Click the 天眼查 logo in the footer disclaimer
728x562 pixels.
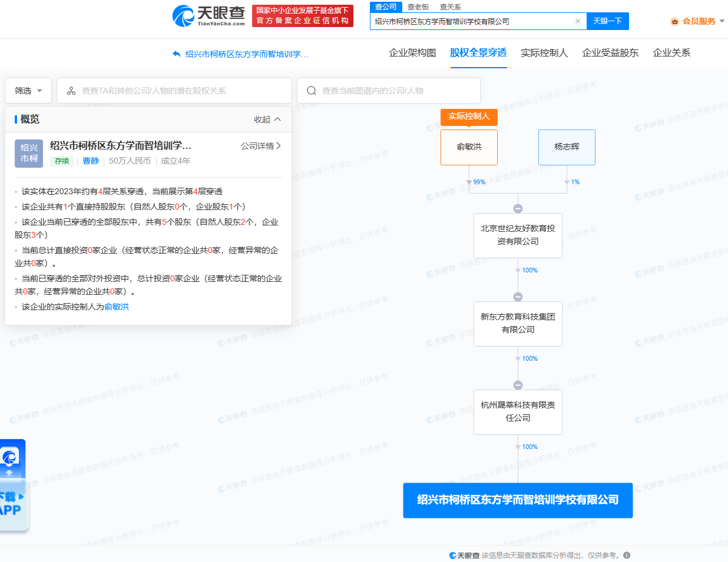click(x=464, y=555)
